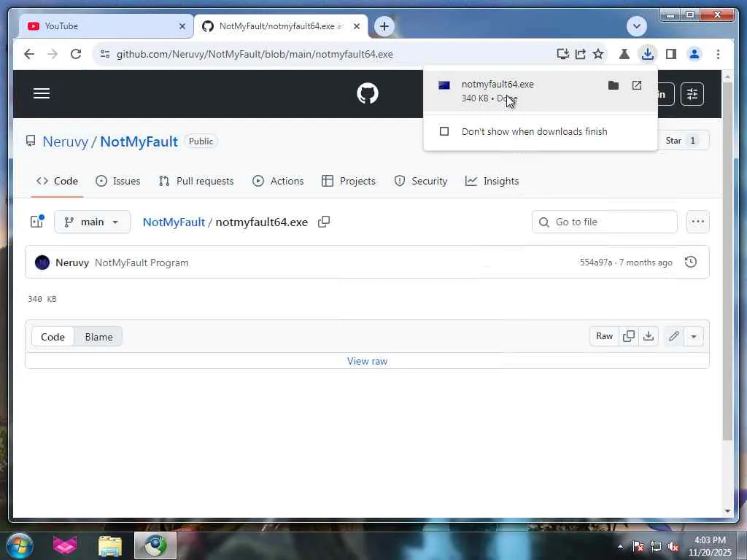Open the Code repository tab
Screen dimensions: 747x560
(57, 181)
